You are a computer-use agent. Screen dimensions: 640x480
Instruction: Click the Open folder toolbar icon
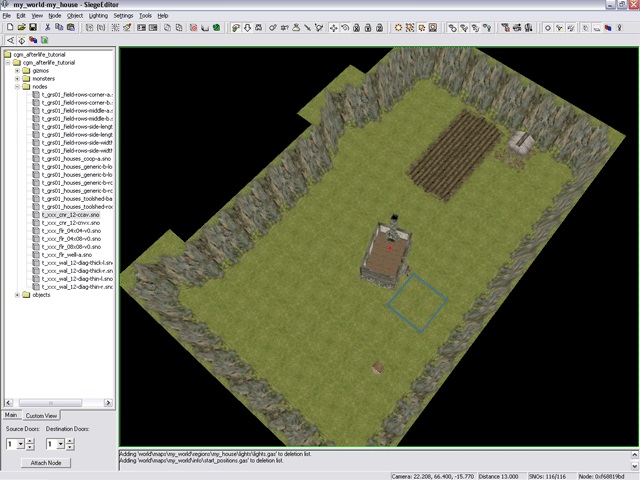[x=21, y=27]
